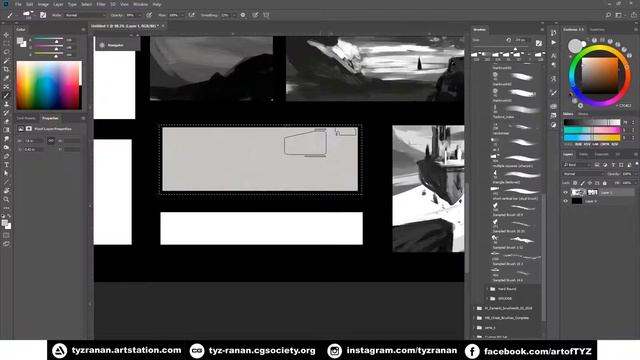This screenshot has width=640, height=360.
Task: Open the Window menu
Action: click(140, 4)
